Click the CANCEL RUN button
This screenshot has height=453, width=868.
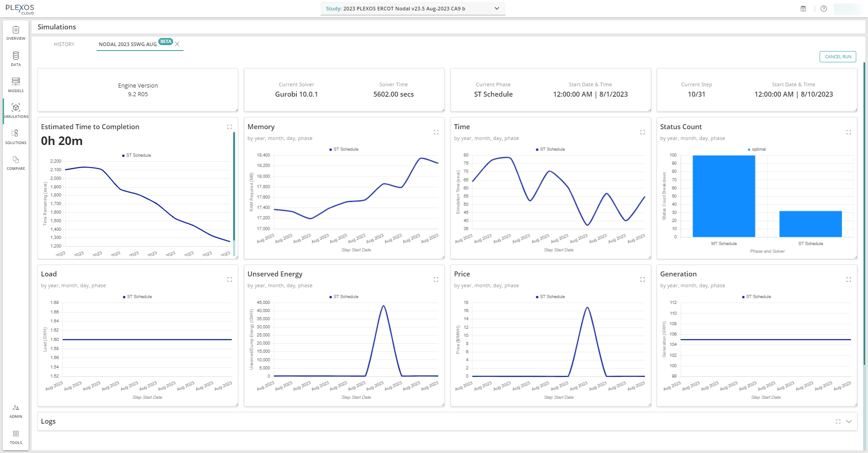coord(838,56)
